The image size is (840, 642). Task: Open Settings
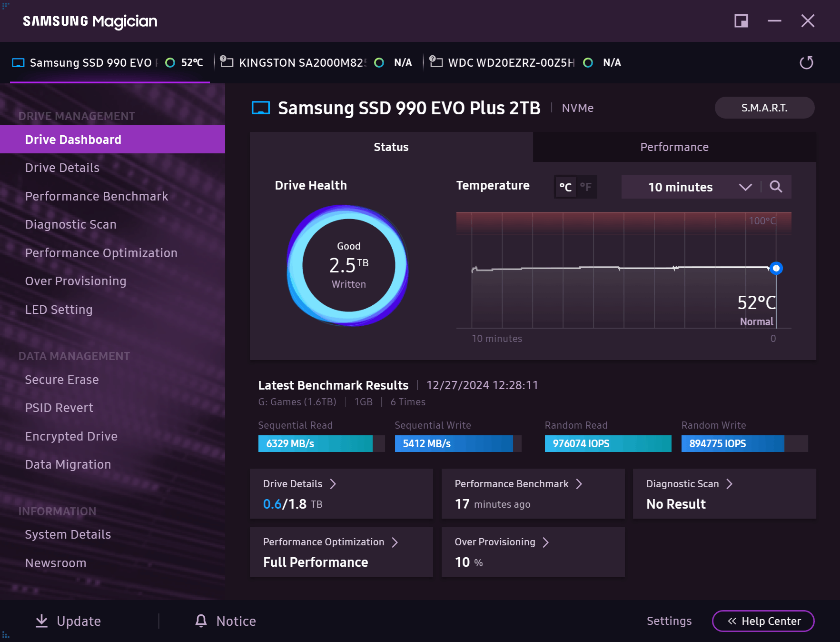pyautogui.click(x=669, y=621)
